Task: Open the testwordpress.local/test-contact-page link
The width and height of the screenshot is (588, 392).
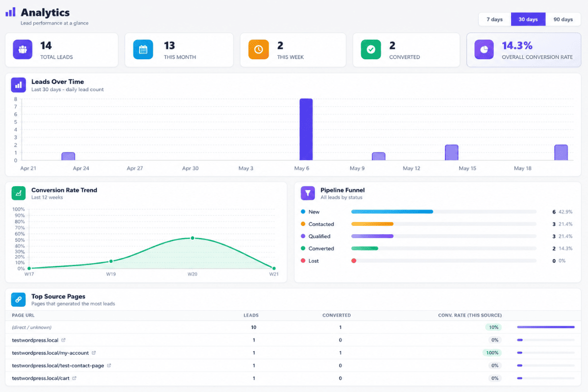Action: coord(58,366)
